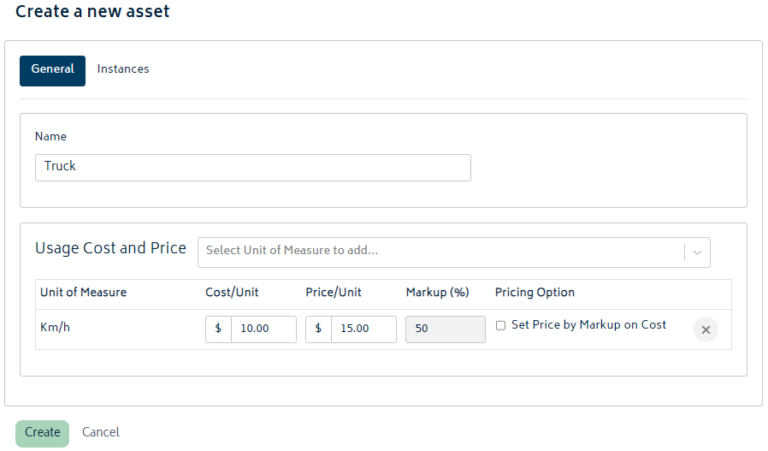Click the Km/h unit label
The image size is (768, 451).
pyautogui.click(x=57, y=327)
